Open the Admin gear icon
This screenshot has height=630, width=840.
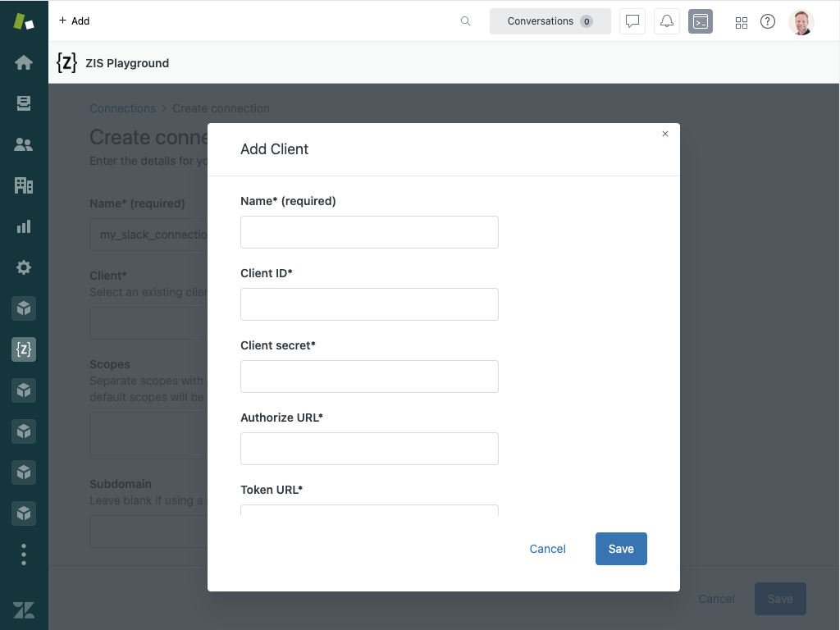click(24, 267)
